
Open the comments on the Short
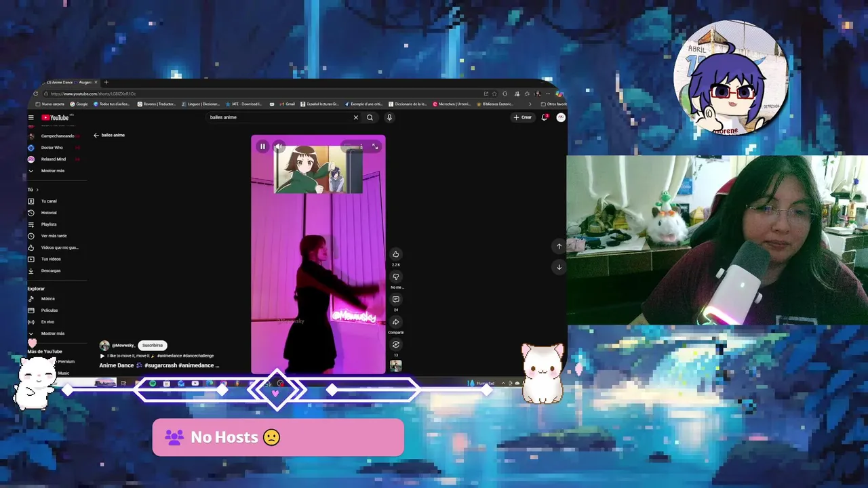click(x=396, y=300)
